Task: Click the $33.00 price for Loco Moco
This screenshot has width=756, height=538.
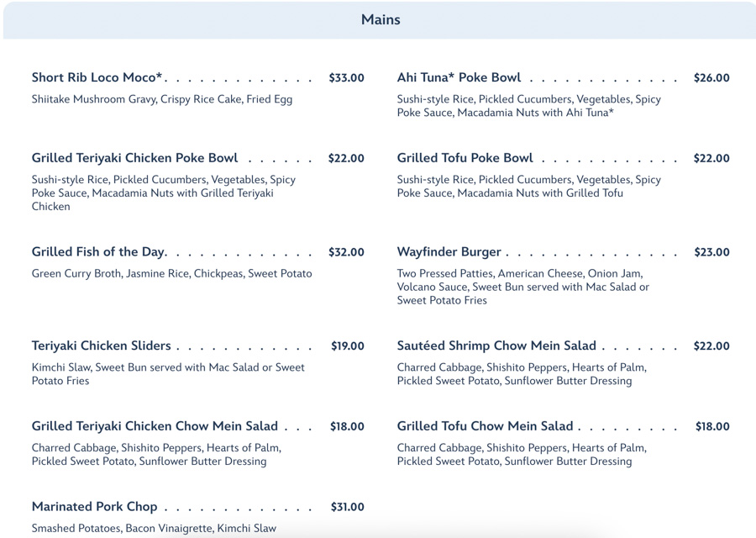Action: (x=346, y=78)
